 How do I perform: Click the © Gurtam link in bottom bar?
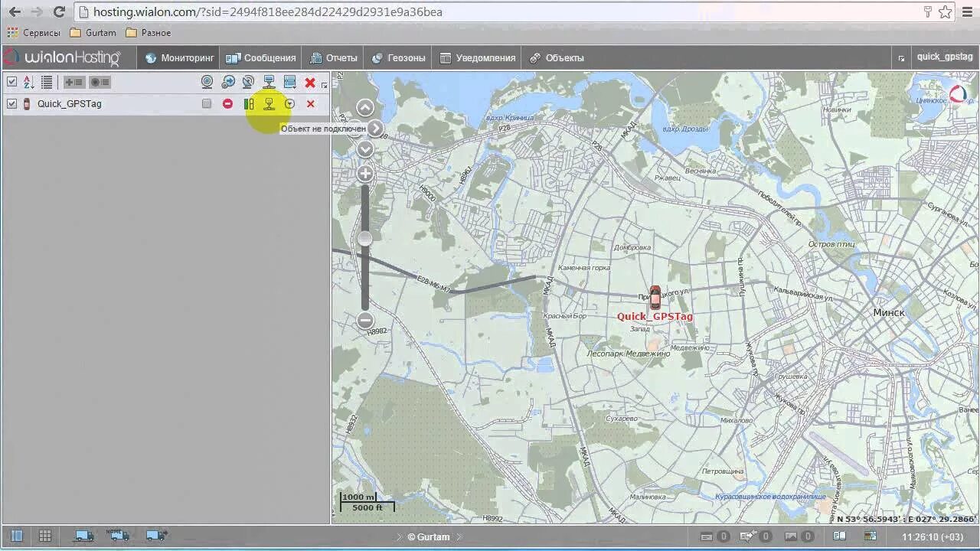pyautogui.click(x=429, y=537)
